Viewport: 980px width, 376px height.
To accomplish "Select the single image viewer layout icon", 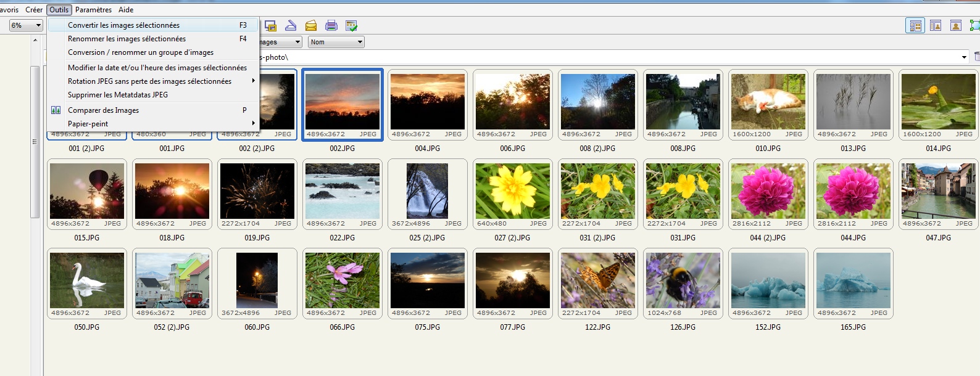I will tap(956, 26).
